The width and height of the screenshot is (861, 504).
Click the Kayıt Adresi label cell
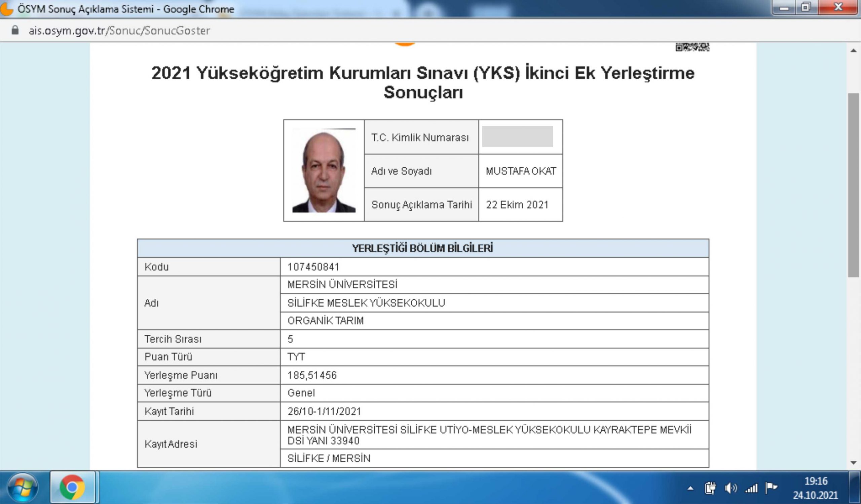click(209, 444)
